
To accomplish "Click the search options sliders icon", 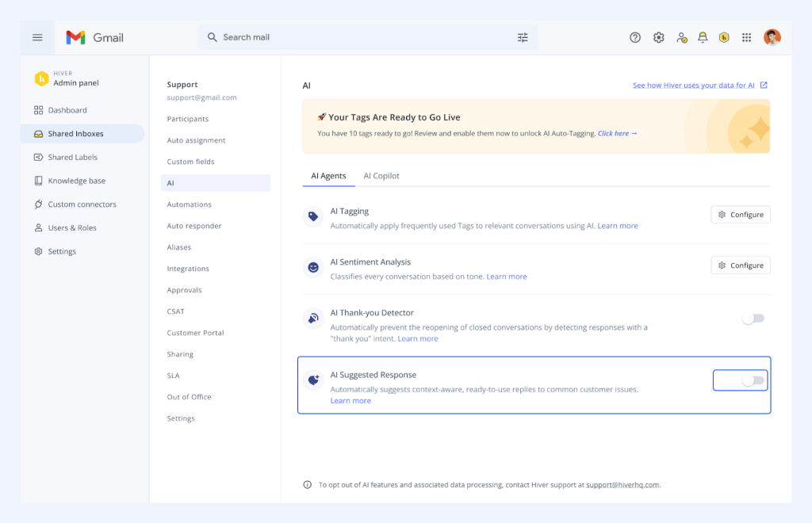I will 522,37.
